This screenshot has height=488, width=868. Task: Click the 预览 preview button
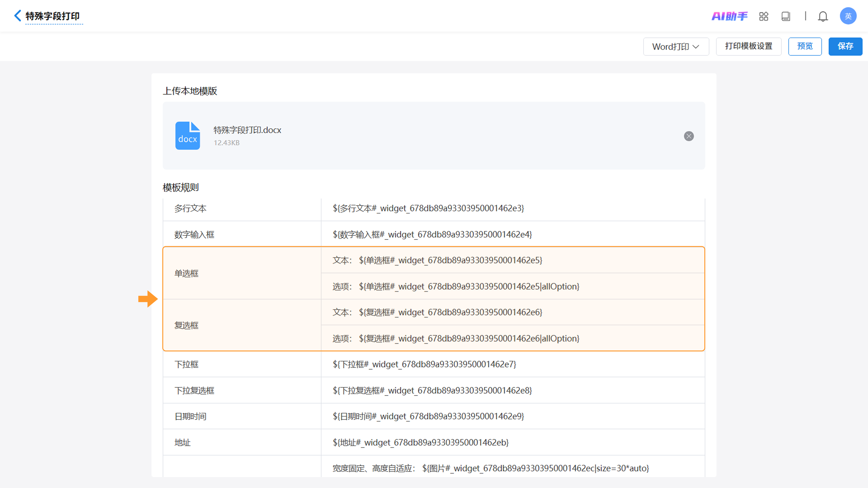(x=805, y=47)
